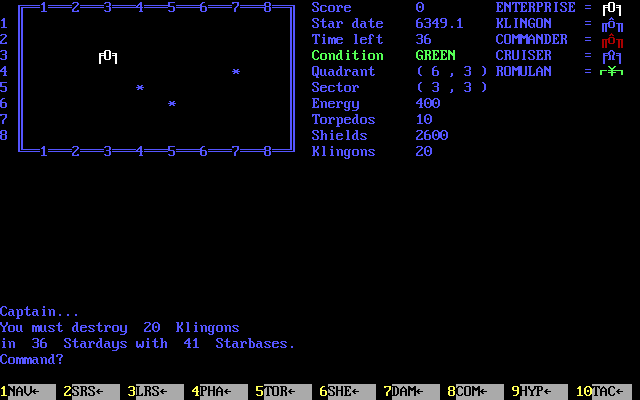Click the star in grid row 6
This screenshot has width=640, height=400.
(x=172, y=104)
